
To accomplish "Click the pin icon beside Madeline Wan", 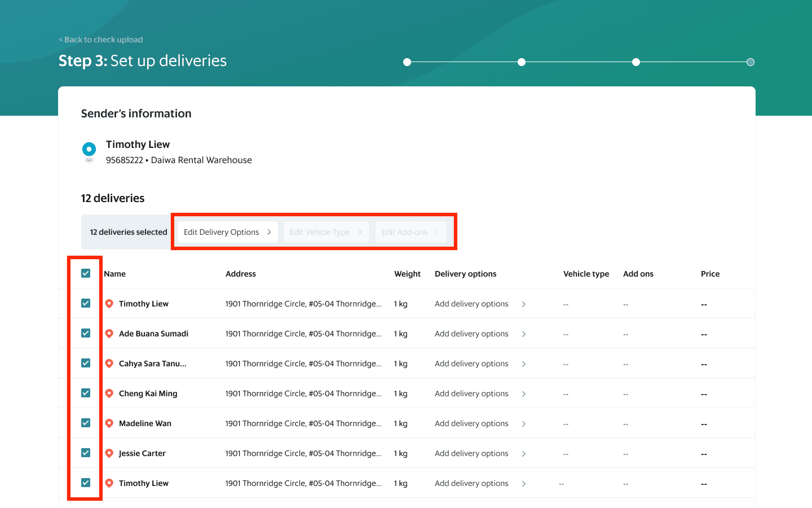I will coord(109,423).
